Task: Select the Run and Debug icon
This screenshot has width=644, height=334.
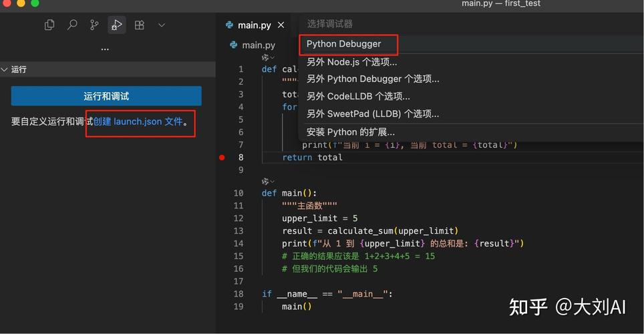Action: pyautogui.click(x=117, y=25)
